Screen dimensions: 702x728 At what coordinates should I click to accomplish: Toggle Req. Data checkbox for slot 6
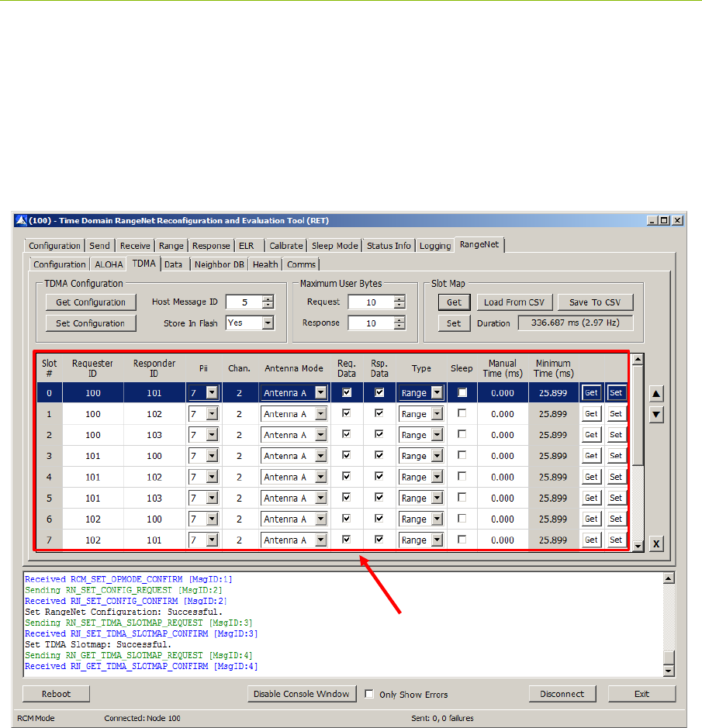tap(347, 518)
